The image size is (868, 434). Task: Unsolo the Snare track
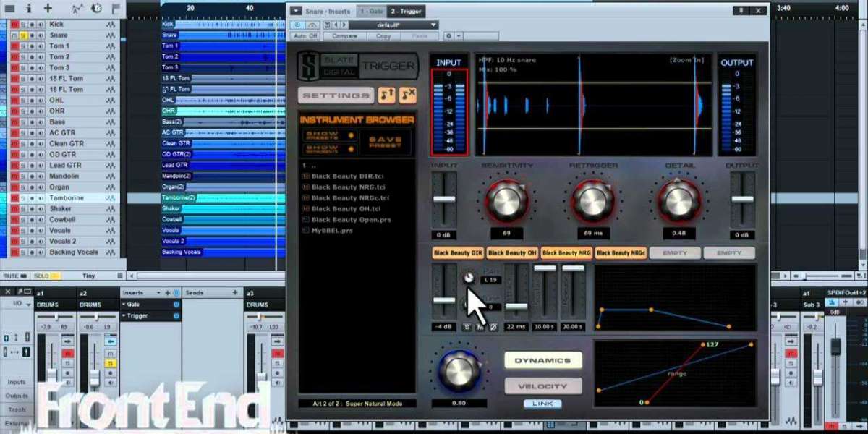22,35
